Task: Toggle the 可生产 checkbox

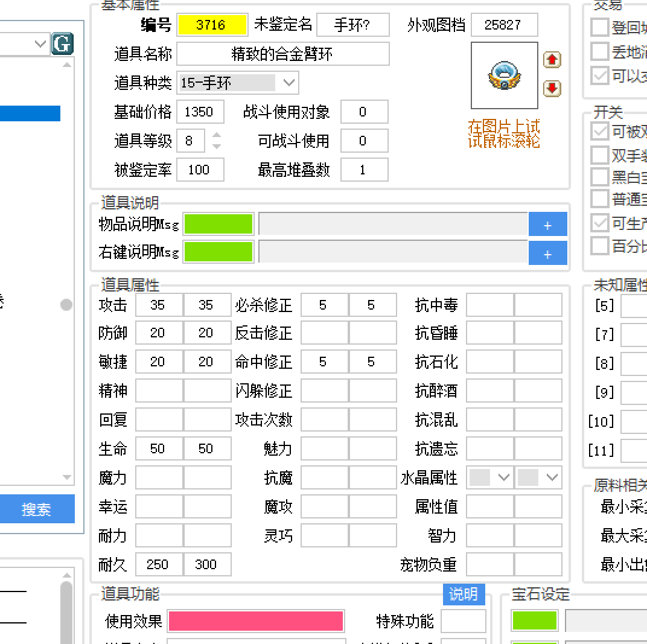Action: point(599,223)
